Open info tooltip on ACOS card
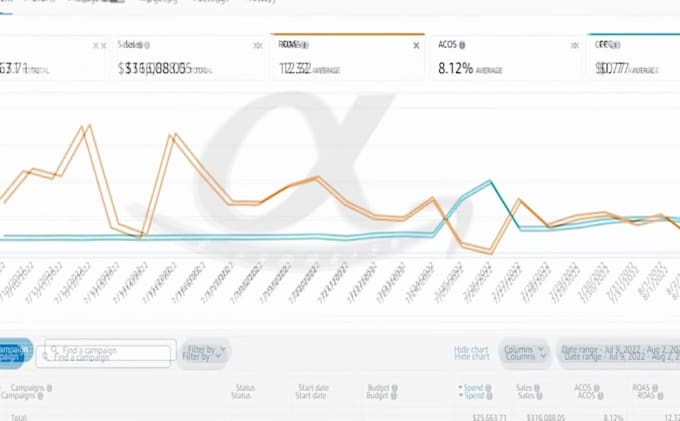The width and height of the screenshot is (680, 421). (x=462, y=45)
